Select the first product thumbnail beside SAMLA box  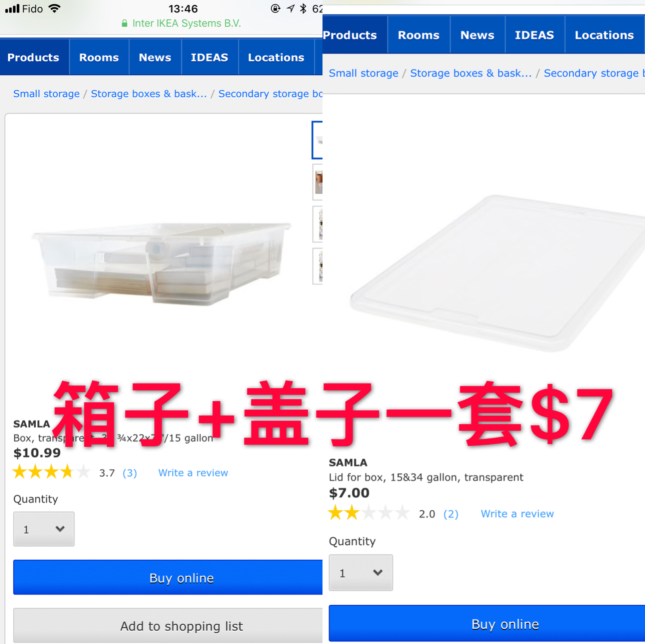317,140
